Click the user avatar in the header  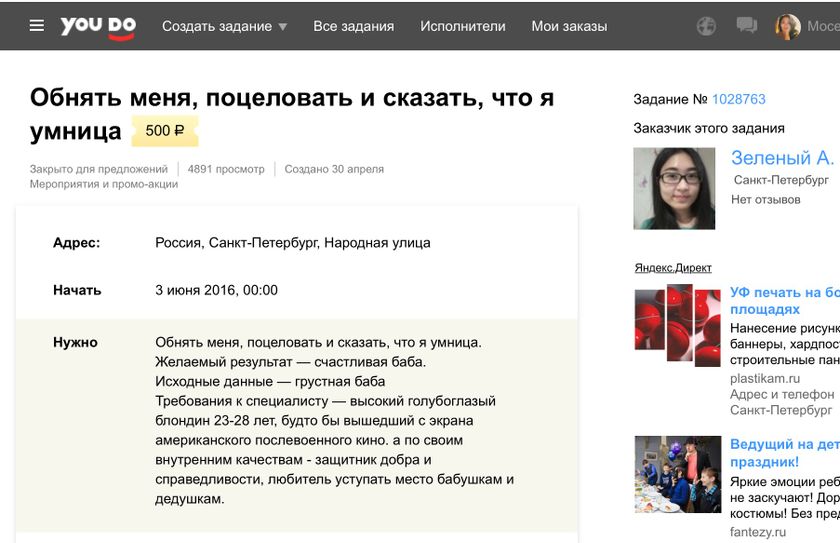(788, 26)
